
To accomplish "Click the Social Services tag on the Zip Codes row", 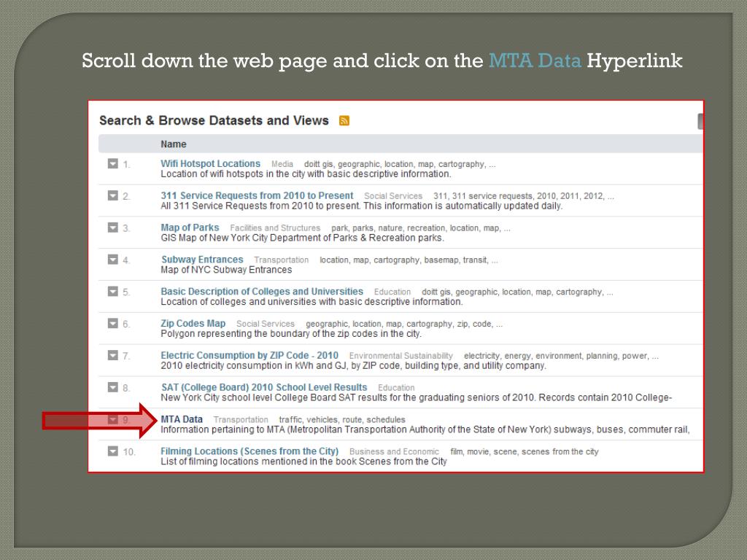I will coord(266,323).
